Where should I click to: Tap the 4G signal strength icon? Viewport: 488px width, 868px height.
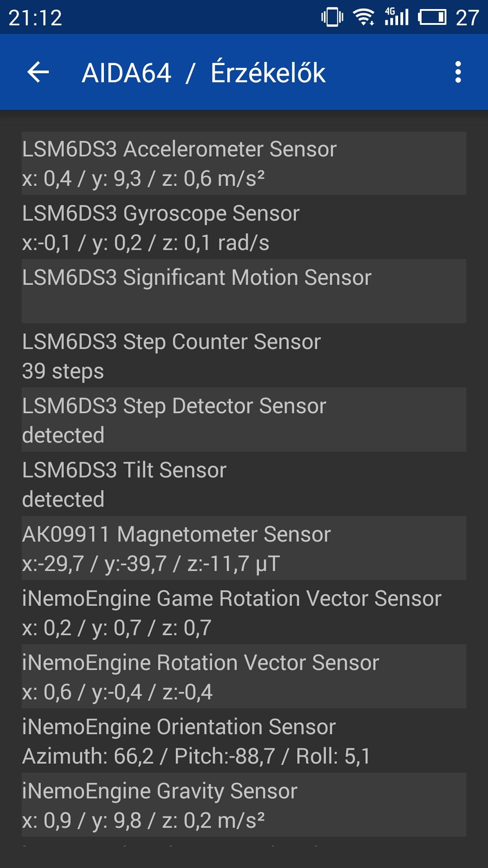pos(397,17)
